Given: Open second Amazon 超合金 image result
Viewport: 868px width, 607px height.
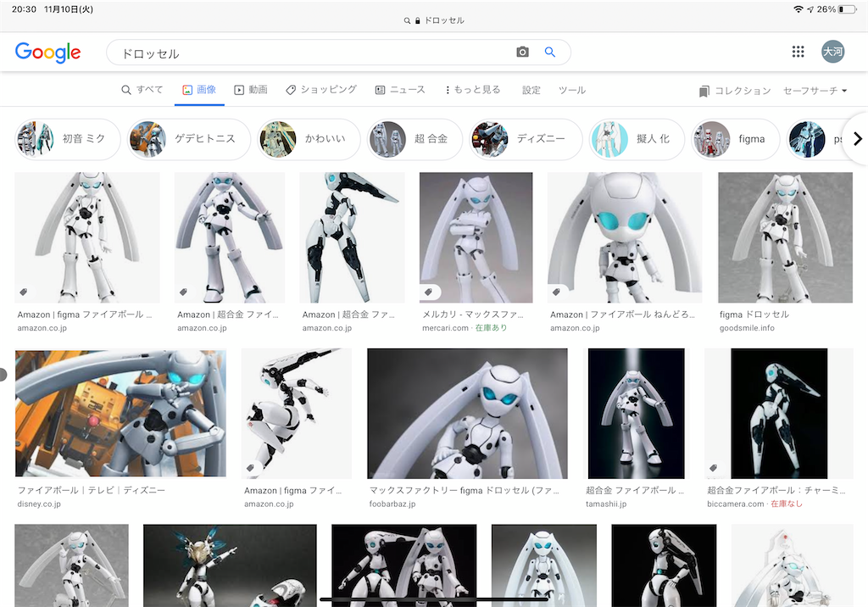Looking at the screenshot, I should pyautogui.click(x=352, y=237).
